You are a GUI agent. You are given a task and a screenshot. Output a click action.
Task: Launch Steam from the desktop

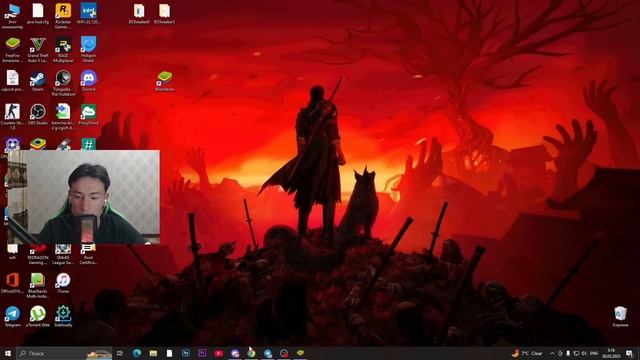click(38, 81)
